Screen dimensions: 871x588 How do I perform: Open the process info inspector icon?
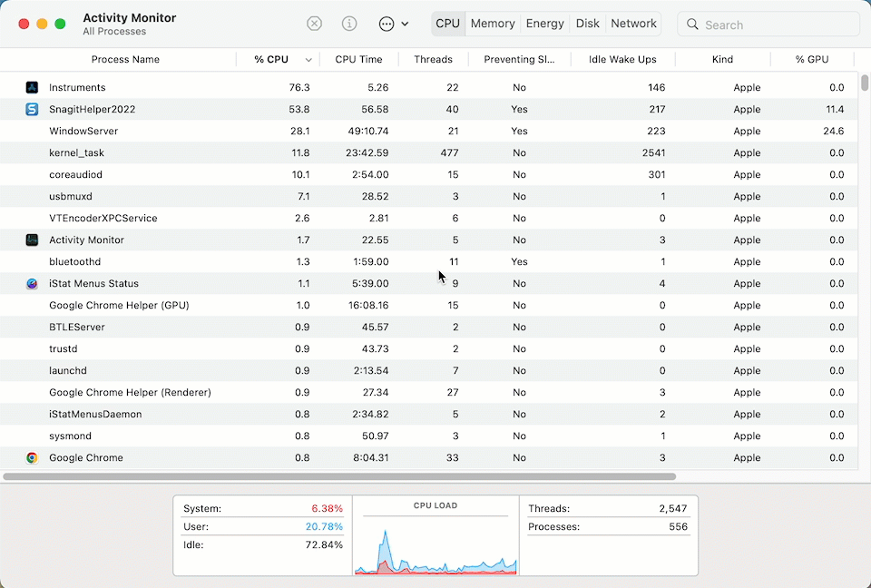[349, 24]
